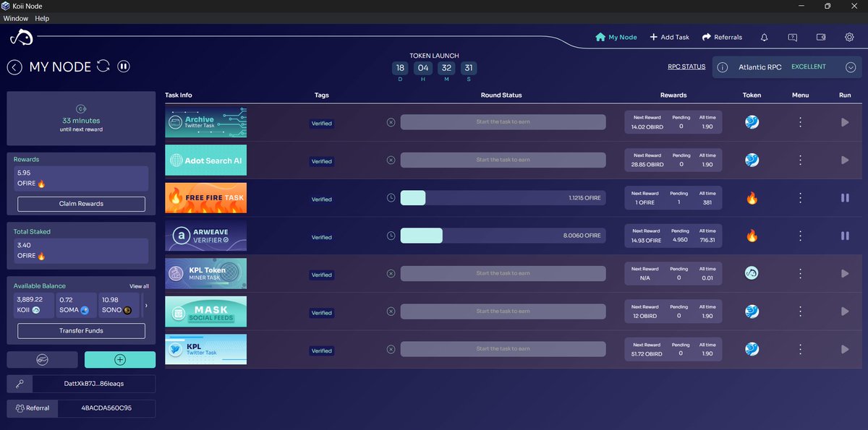Click the Transfer Funds button

click(x=81, y=331)
